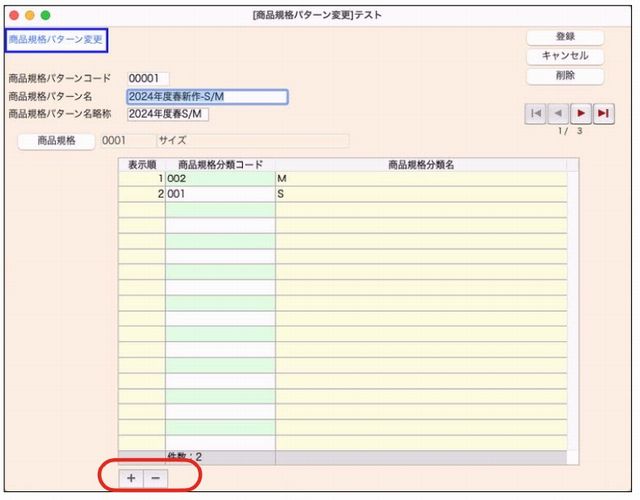Select the code cell containing 002

point(220,178)
